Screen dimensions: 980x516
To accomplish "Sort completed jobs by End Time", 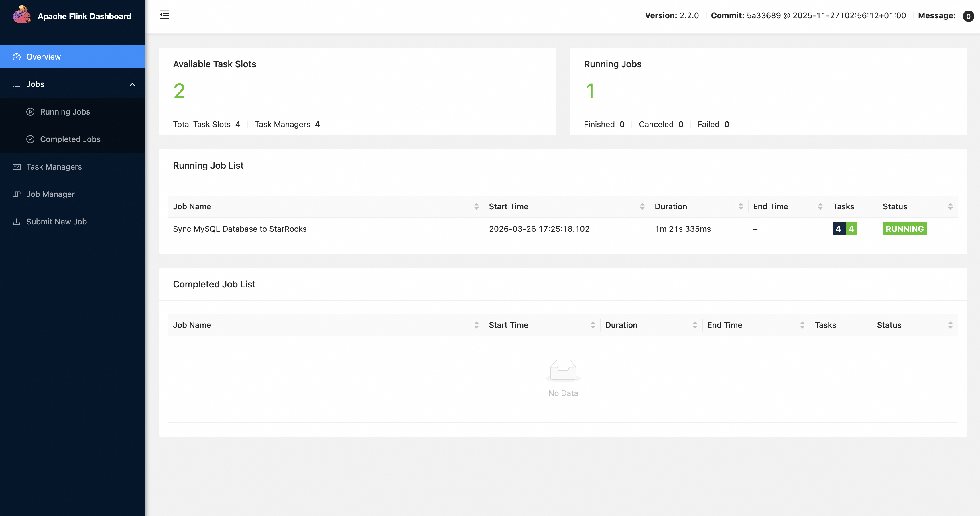I will pos(802,325).
